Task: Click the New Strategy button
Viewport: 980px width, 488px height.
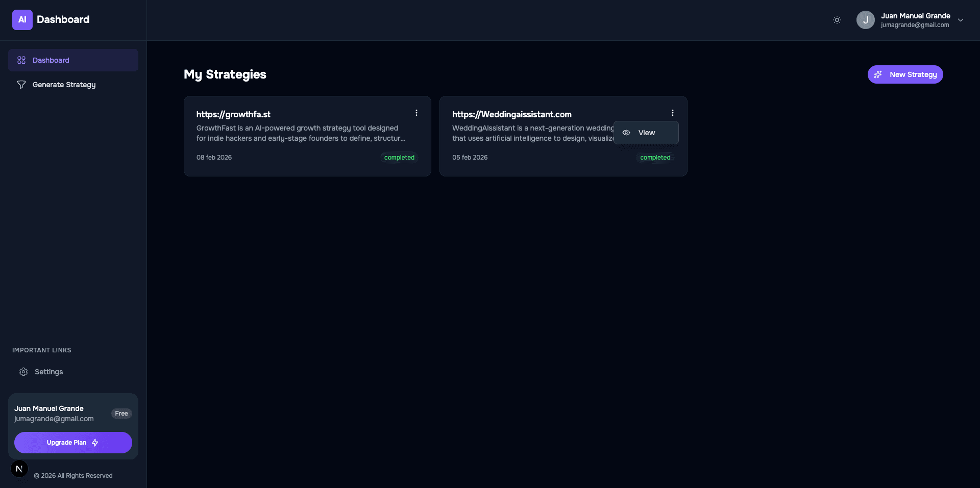Action: 905,74
